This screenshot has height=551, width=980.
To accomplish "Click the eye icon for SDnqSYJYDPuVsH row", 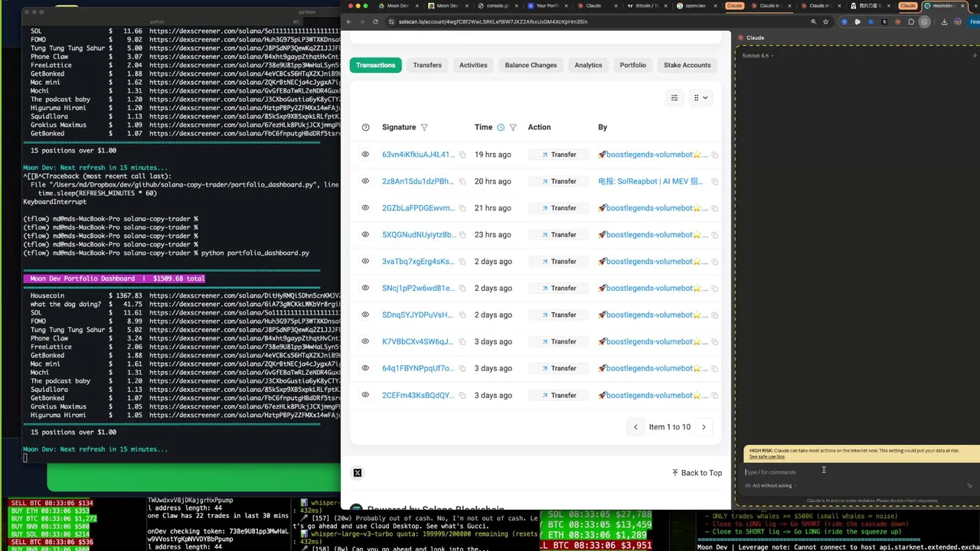I will [365, 315].
